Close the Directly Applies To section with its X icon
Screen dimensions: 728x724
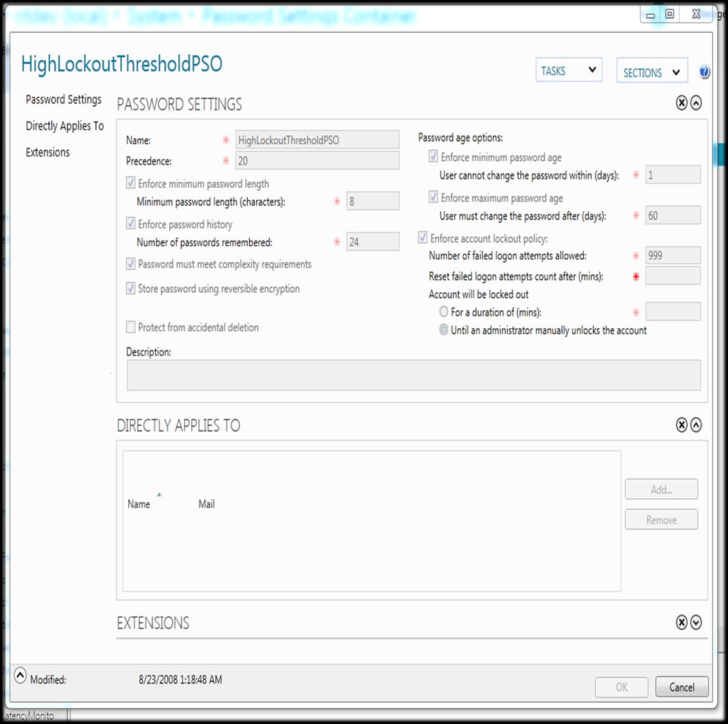pos(681,425)
